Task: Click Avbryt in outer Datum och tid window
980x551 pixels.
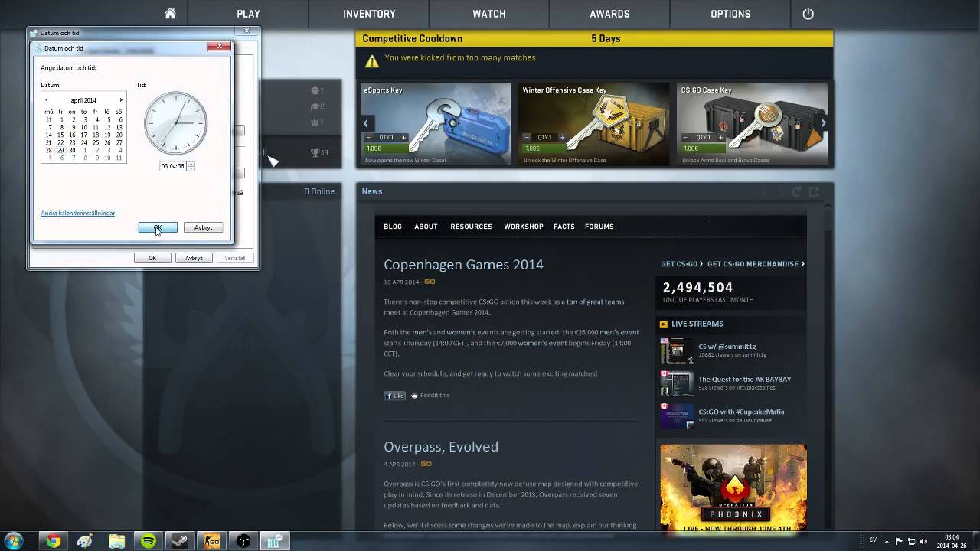Action: (194, 258)
